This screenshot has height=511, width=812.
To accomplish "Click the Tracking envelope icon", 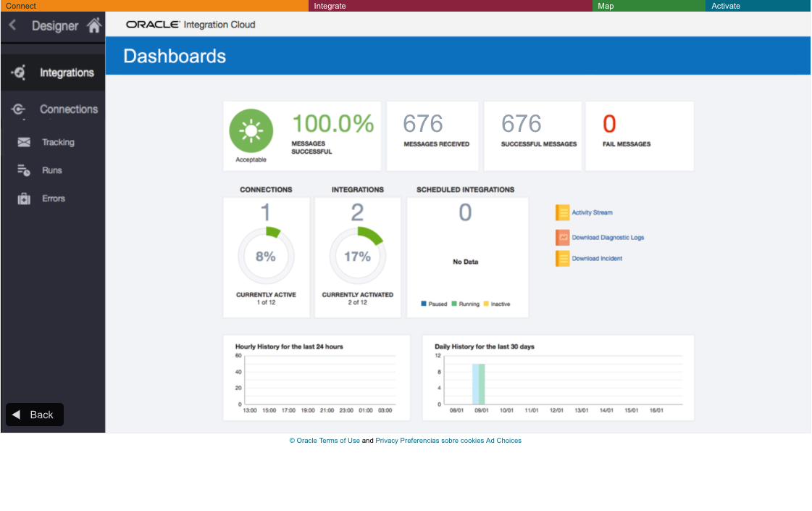I will 23,142.
